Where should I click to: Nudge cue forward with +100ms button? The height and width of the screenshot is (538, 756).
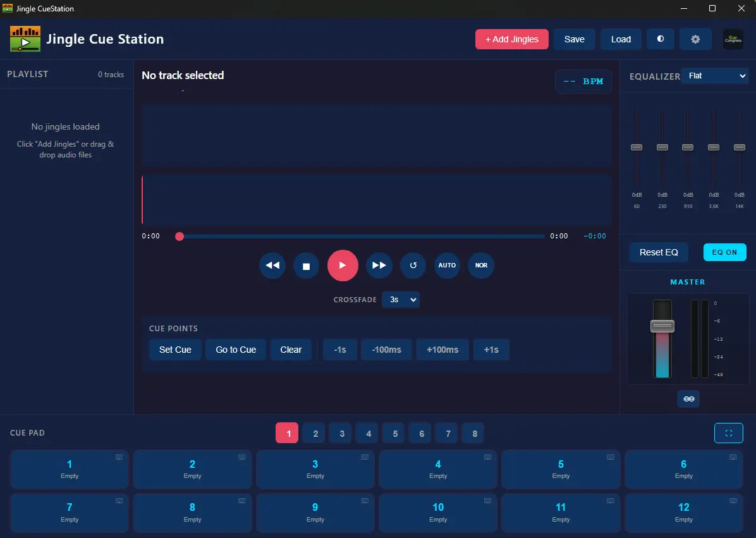(x=442, y=350)
